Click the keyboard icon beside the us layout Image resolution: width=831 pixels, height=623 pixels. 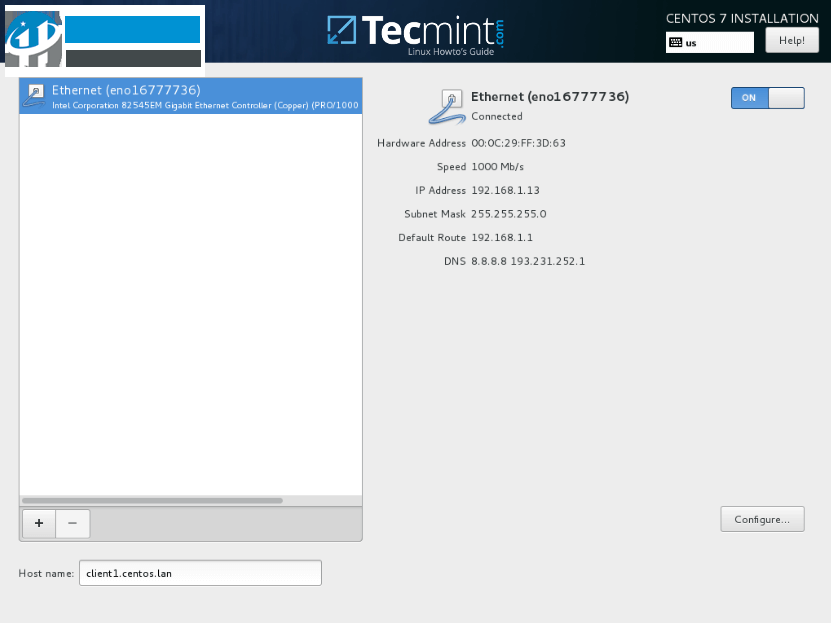click(676, 42)
